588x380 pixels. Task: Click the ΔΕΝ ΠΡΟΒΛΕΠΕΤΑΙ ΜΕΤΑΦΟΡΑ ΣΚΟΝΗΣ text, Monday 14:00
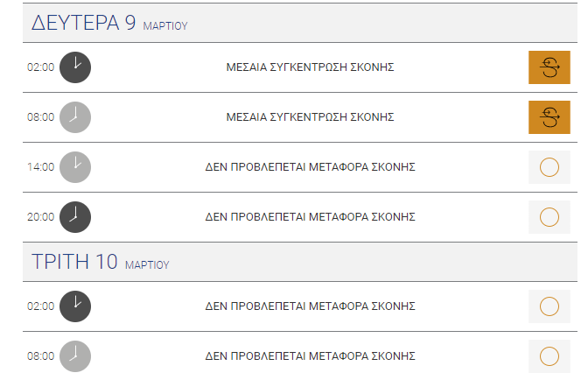pos(310,167)
